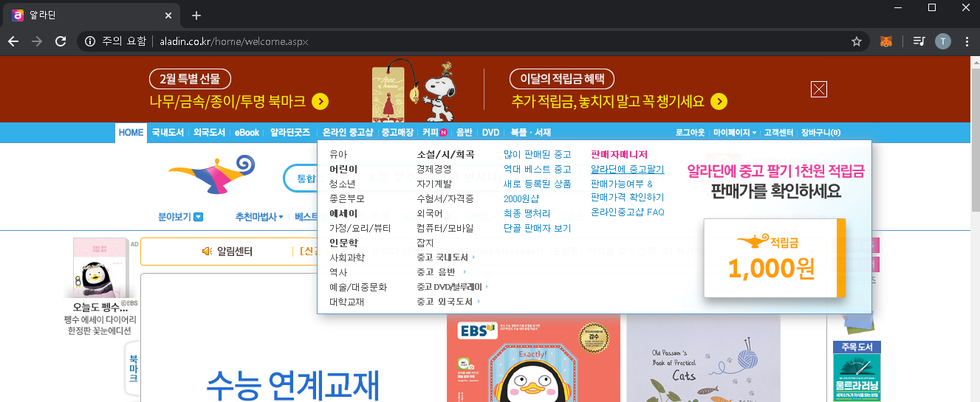The width and height of the screenshot is (980, 402).
Task: Select the 에세이 category
Action: pos(343,213)
